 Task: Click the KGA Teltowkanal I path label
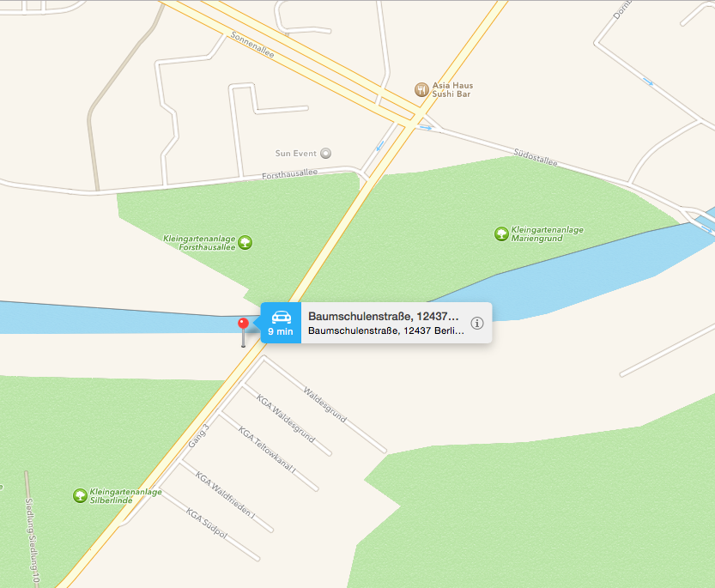click(267, 449)
